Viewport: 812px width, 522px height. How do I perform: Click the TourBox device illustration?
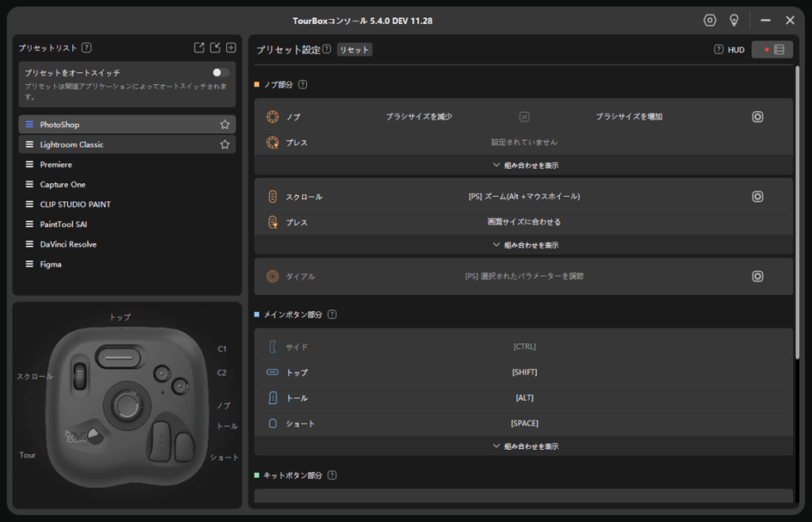[128, 406]
